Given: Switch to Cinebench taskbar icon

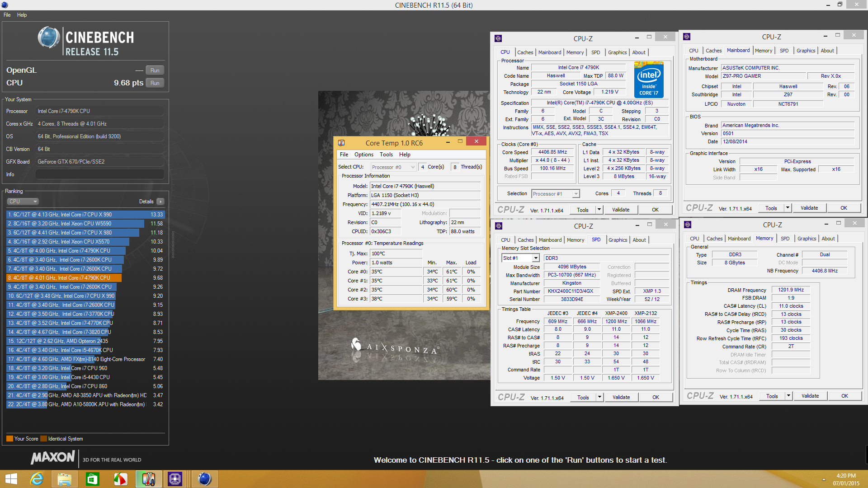Looking at the screenshot, I should point(204,479).
